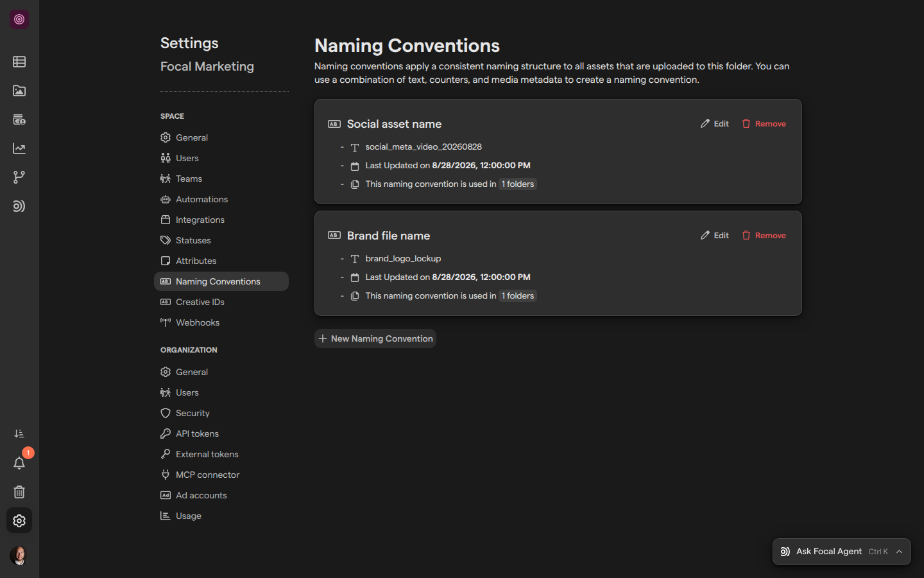The height and width of the screenshot is (578, 924).
Task: Click the Focal logo in the left rail
Action: coord(19,19)
